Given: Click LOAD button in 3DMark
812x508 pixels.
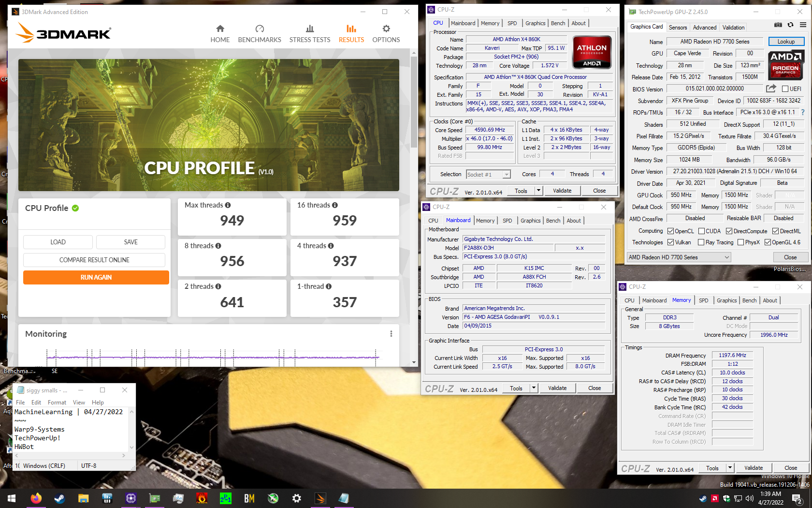Looking at the screenshot, I should 58,242.
